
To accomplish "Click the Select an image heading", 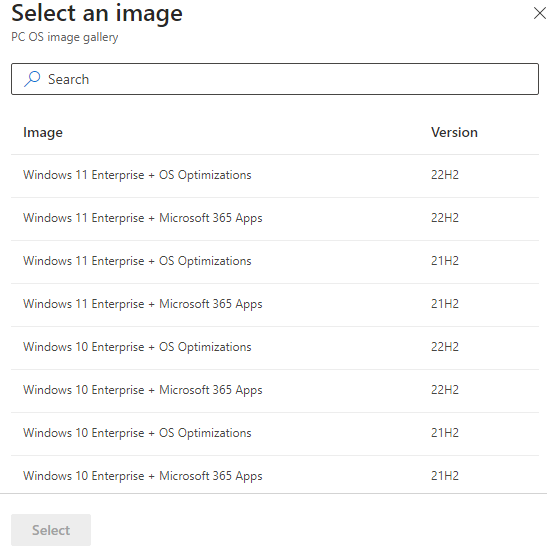I will point(97,14).
